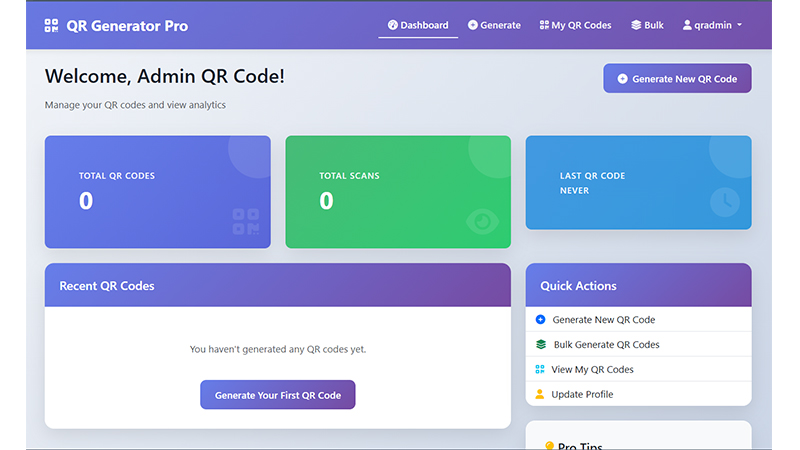Open View My QR Codes quick action
Image resolution: width=800 pixels, height=450 pixels.
[638, 369]
